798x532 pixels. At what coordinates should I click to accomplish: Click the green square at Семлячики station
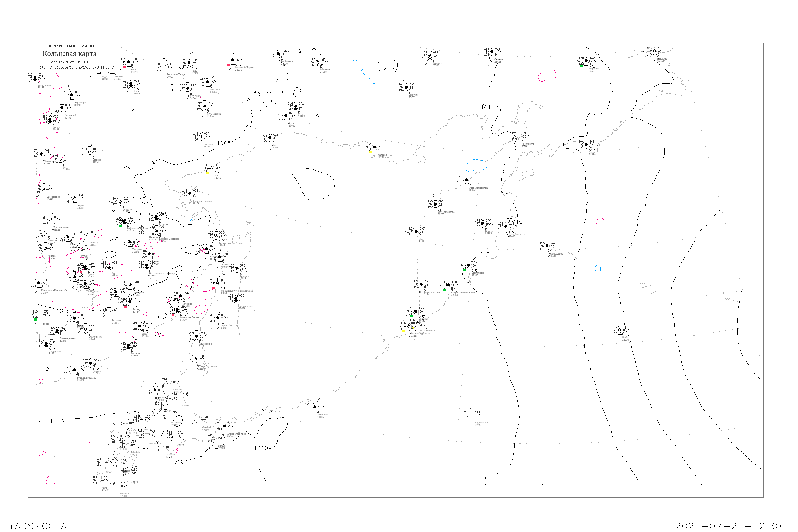[464, 271]
